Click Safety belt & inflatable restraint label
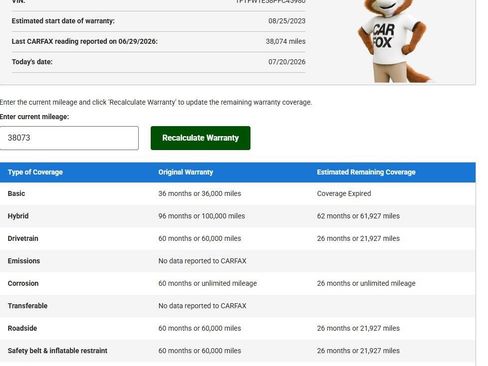The width and height of the screenshot is (488, 366). coord(57,351)
